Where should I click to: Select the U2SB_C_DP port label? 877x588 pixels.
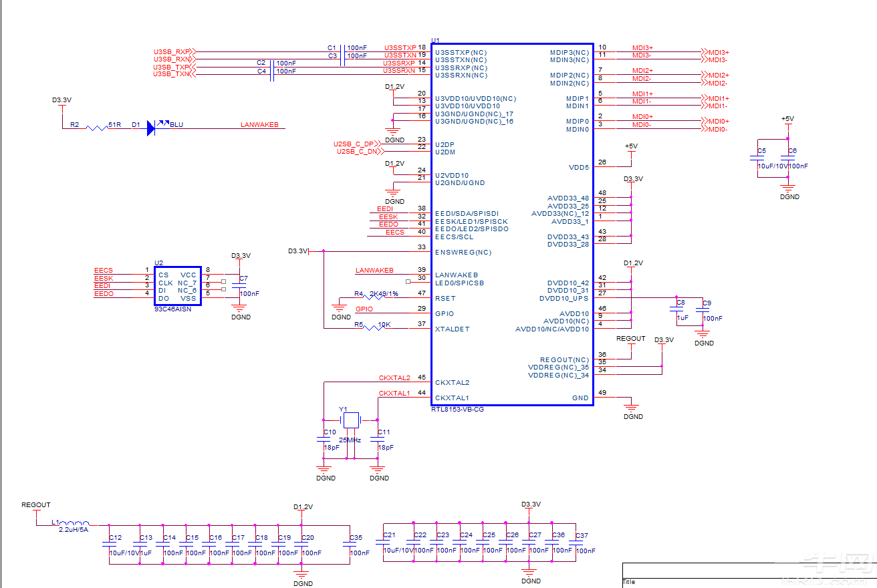tap(354, 144)
